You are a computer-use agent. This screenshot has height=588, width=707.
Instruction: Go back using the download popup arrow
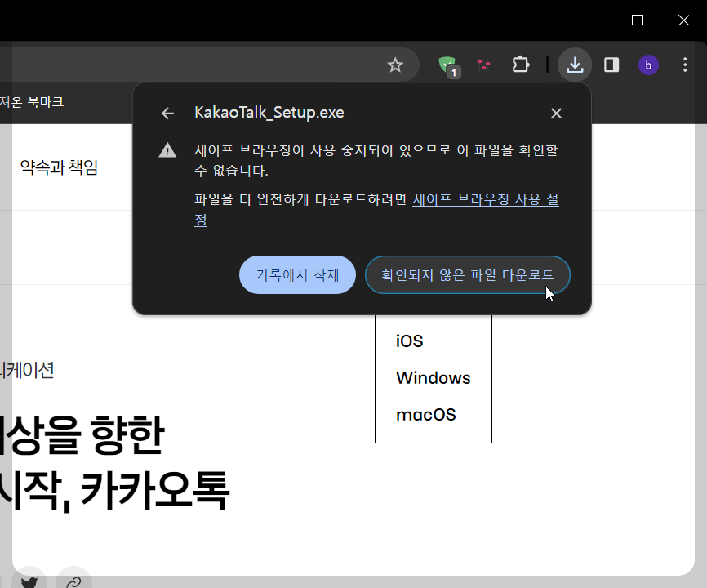[x=167, y=114]
